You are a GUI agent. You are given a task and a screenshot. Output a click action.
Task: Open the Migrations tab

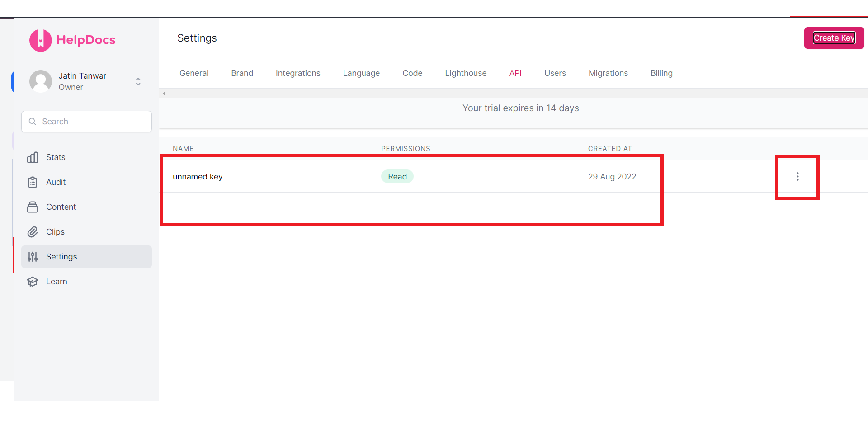(x=608, y=73)
